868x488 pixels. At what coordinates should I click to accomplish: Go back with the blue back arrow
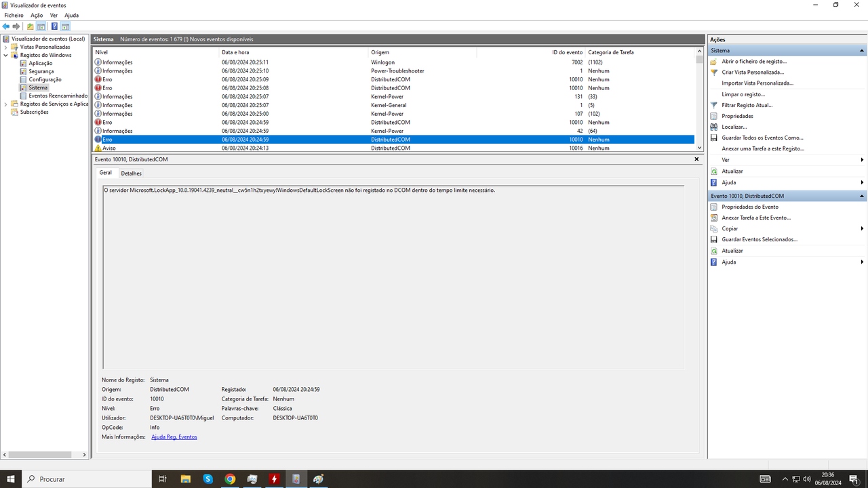(x=6, y=26)
